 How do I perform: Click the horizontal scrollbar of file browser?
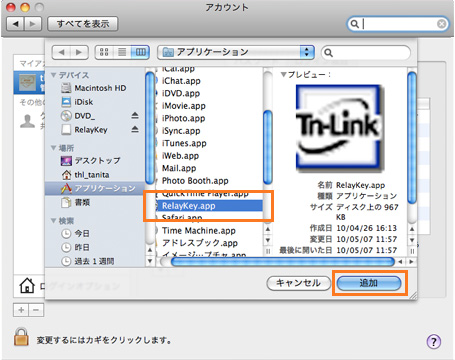pos(282,262)
